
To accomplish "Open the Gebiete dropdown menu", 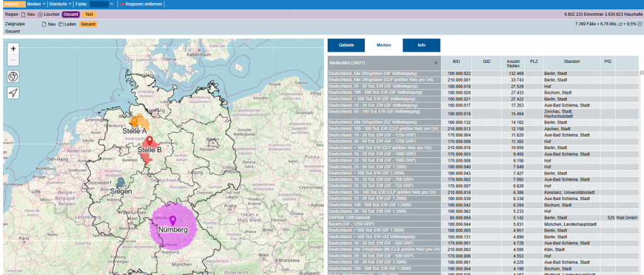I will 13,4.
